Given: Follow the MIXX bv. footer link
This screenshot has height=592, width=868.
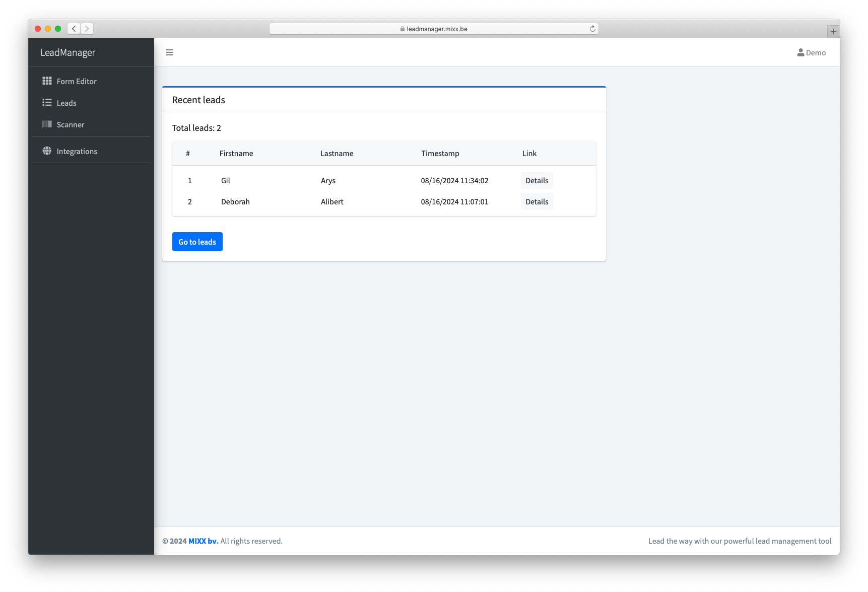Looking at the screenshot, I should pos(204,541).
